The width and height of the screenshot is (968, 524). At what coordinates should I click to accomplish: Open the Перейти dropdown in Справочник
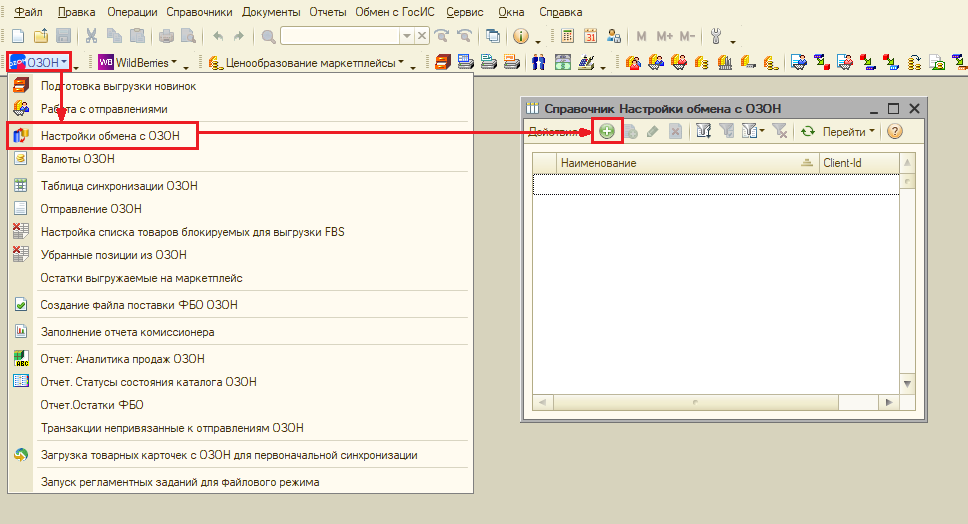point(849,131)
